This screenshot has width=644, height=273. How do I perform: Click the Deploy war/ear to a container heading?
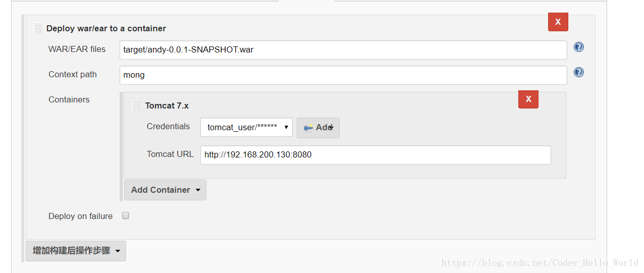pos(106,28)
